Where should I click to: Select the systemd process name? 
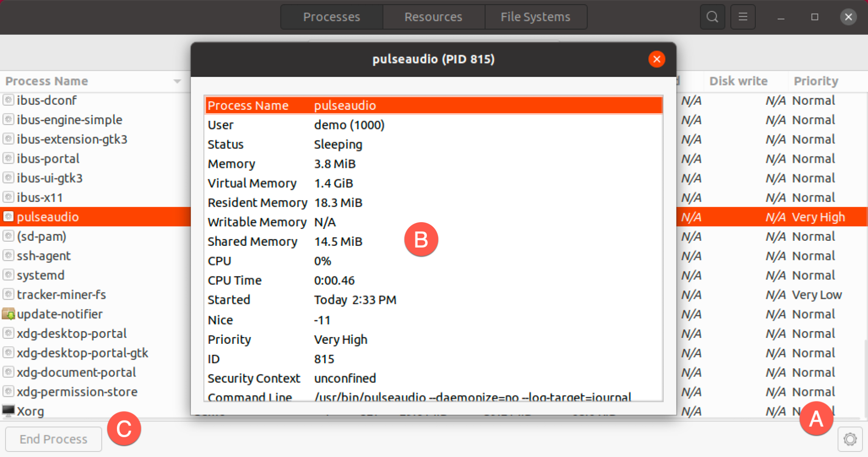[x=41, y=276]
